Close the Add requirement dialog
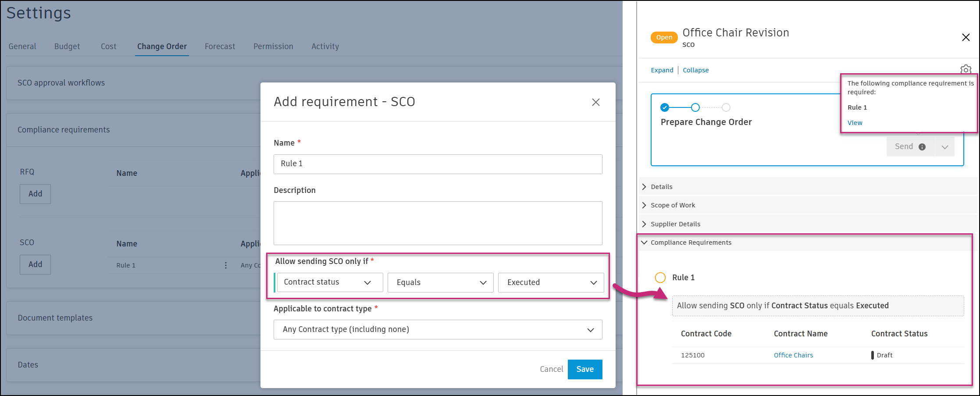Viewport: 980px width, 396px height. point(595,102)
